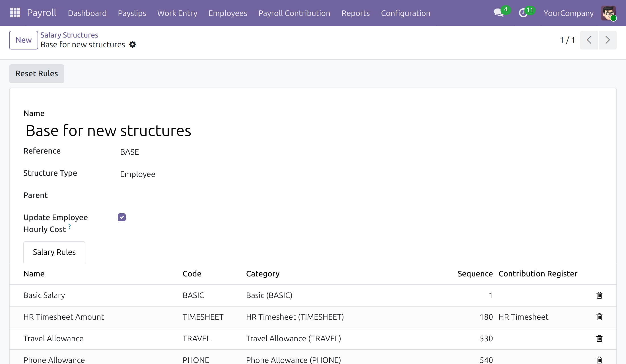The image size is (626, 364).
Task: Delete the Basic Salary rule row
Action: click(599, 295)
